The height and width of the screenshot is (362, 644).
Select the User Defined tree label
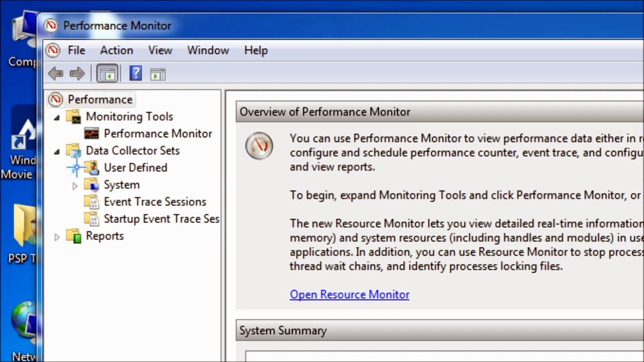135,167
